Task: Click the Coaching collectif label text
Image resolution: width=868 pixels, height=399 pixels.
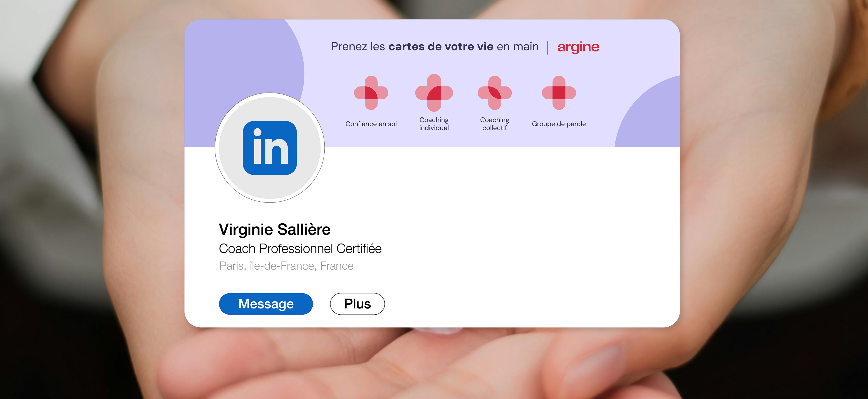Action: tap(495, 124)
